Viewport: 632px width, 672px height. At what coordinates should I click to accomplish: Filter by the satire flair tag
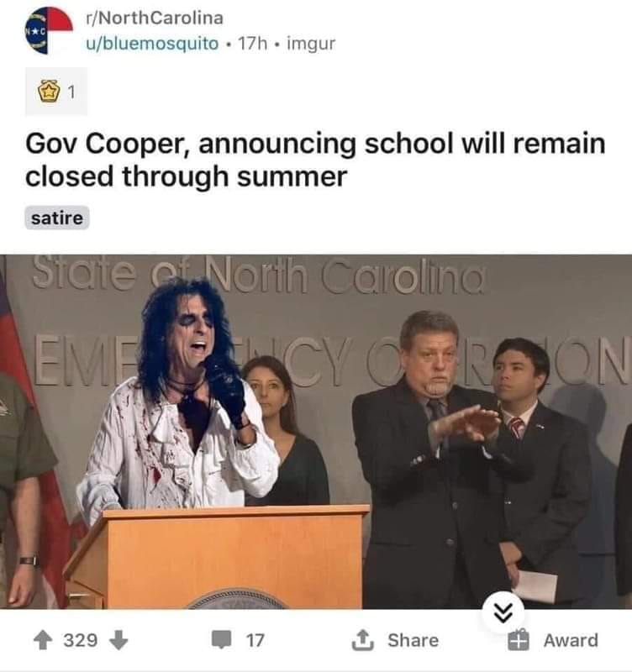coord(57,218)
